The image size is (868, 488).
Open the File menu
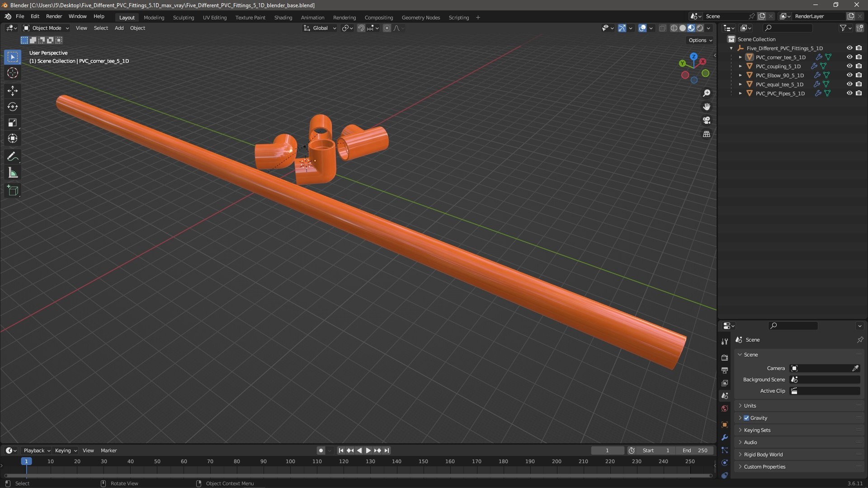click(x=20, y=16)
